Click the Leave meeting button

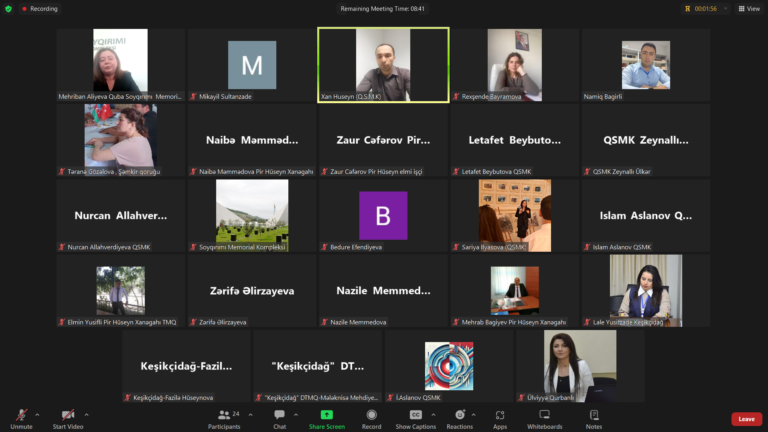746,419
